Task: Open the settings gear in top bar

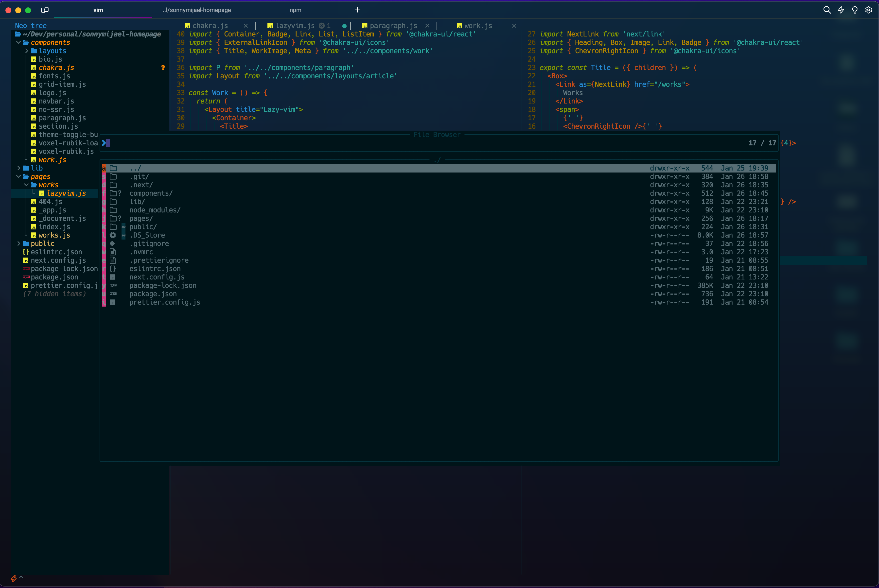Action: (868, 10)
